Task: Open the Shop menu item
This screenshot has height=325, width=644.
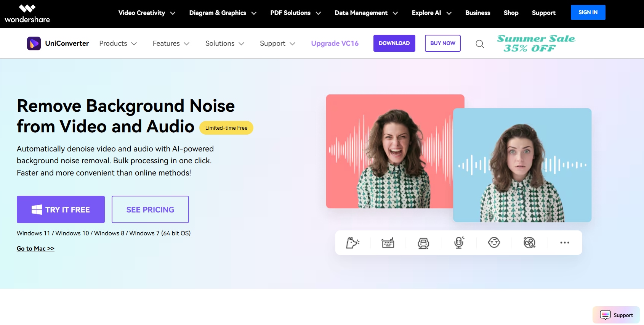Action: coord(511,13)
